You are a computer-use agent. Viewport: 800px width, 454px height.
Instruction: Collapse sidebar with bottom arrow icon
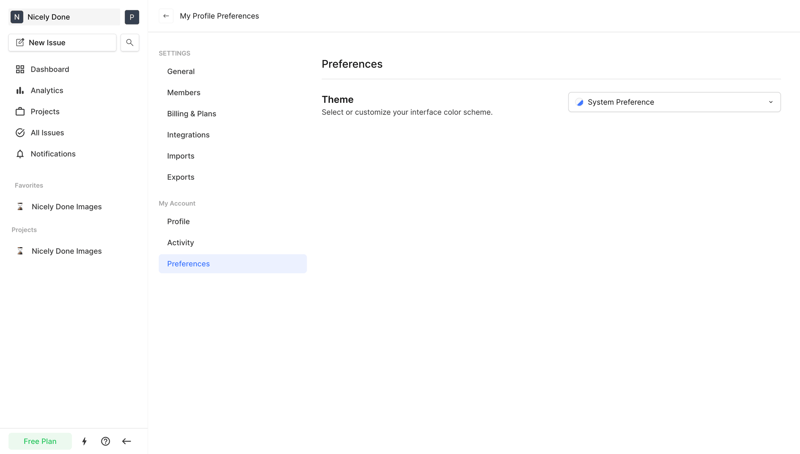point(127,441)
